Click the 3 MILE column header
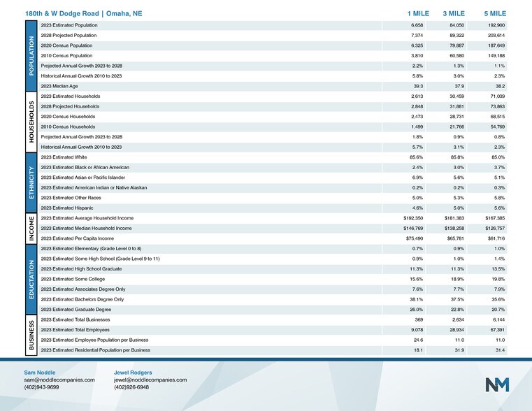 [454, 13]
